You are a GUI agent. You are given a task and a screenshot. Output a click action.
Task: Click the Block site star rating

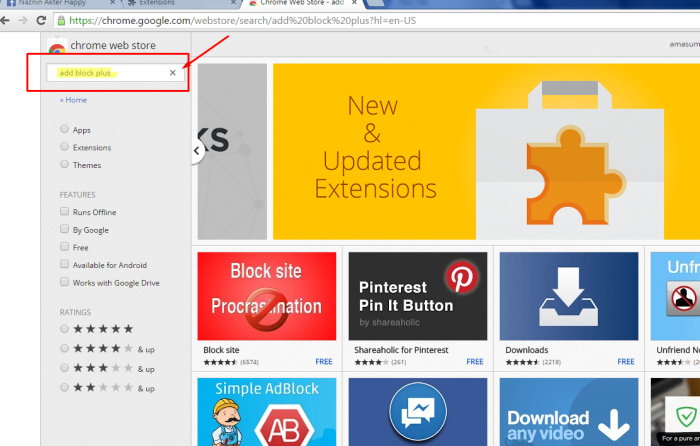click(221, 362)
